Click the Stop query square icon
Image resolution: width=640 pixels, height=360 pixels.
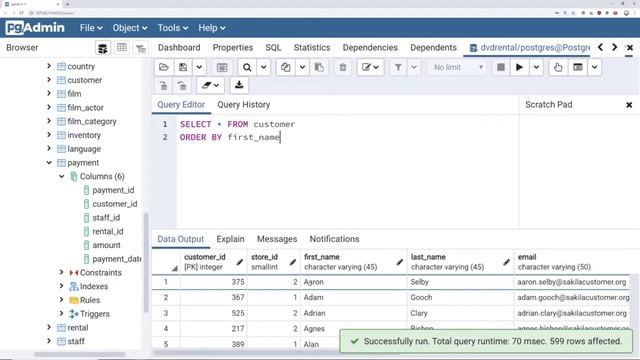[x=501, y=67]
